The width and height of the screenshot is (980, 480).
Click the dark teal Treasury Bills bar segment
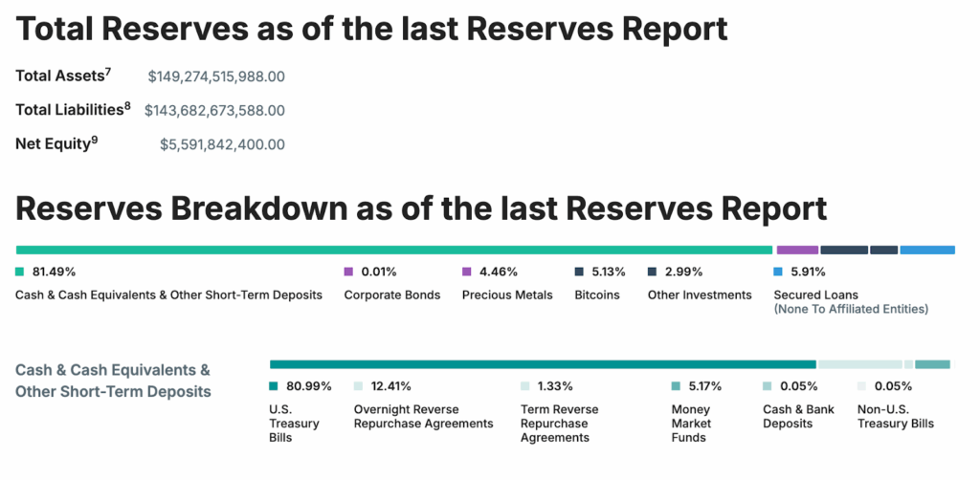(x=542, y=364)
